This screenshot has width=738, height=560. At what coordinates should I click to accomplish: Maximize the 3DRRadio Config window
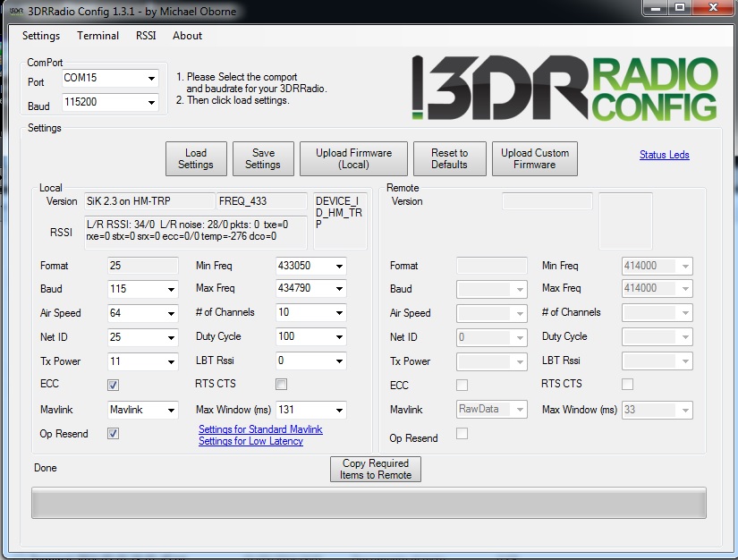680,7
